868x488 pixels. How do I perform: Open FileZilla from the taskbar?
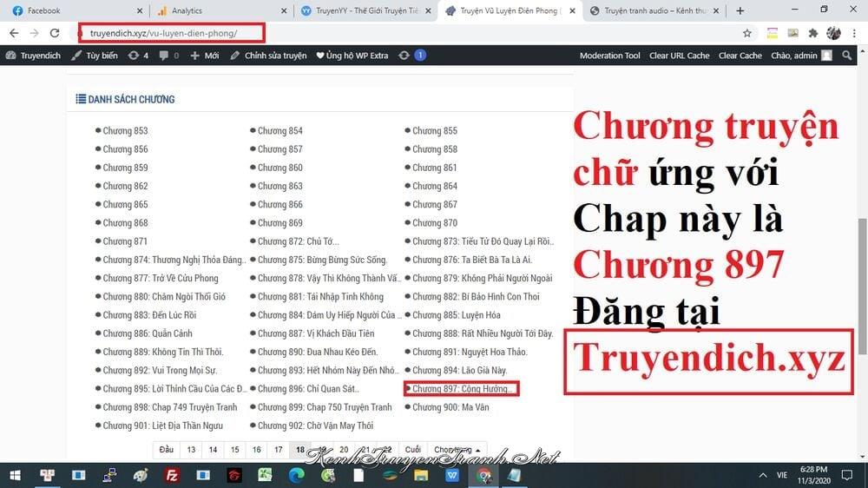pyautogui.click(x=172, y=475)
